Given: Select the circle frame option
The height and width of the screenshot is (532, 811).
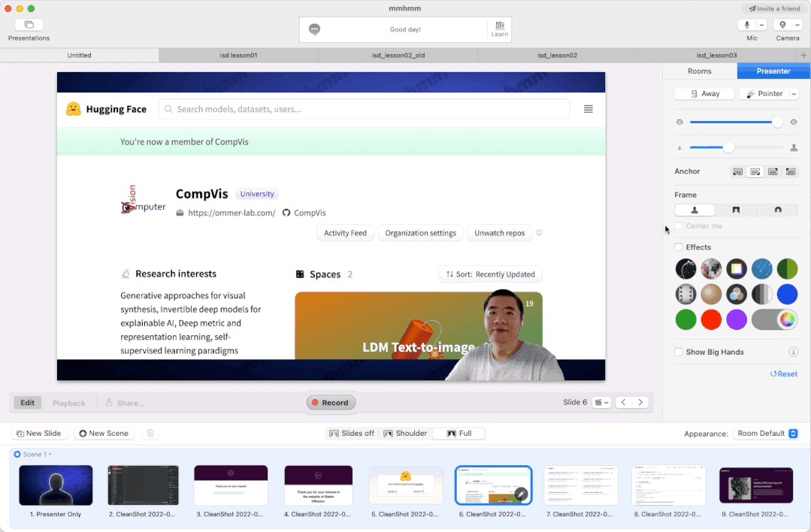Looking at the screenshot, I should [777, 210].
